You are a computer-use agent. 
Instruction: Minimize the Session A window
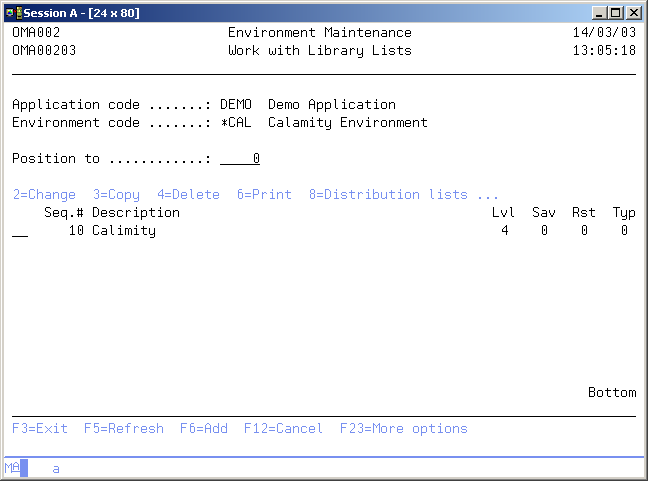[600, 12]
